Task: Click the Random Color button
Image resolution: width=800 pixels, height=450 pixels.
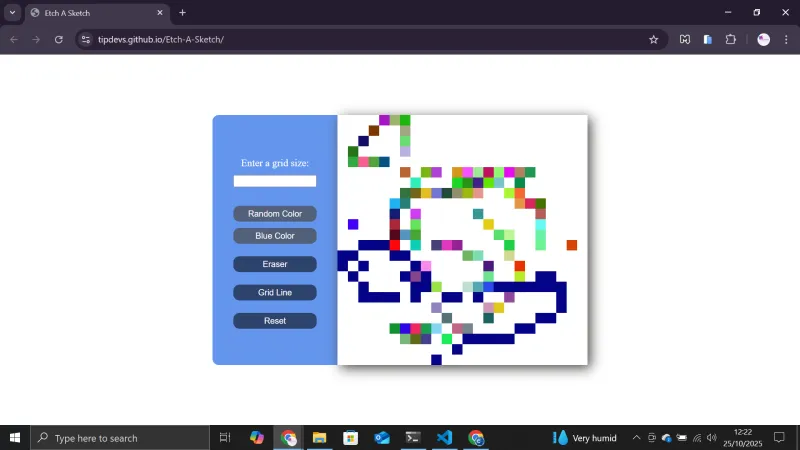Action: [x=274, y=214]
